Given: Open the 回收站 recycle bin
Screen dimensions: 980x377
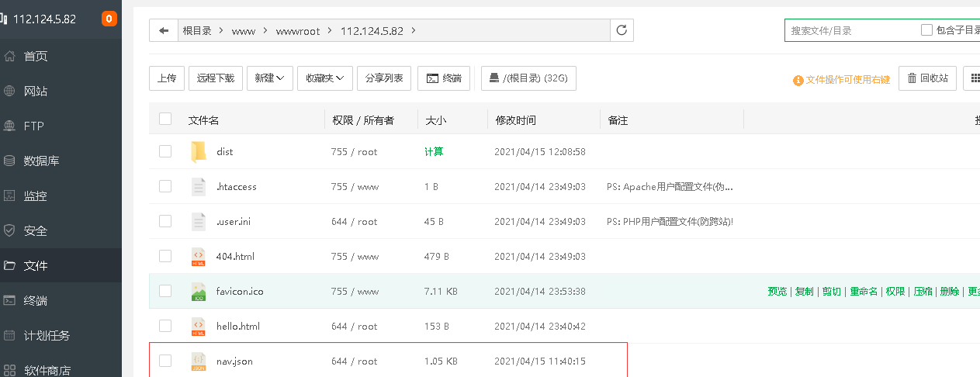Looking at the screenshot, I should [928, 78].
